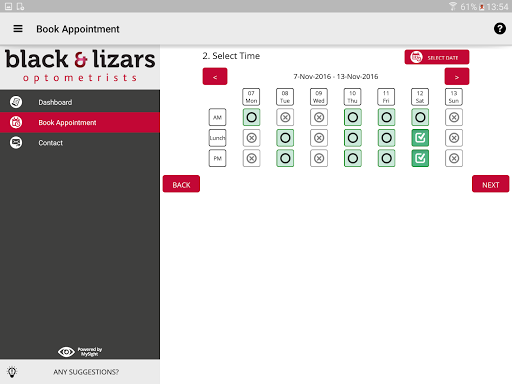Click the lightbulb suggestions icon
Screen dimensions: 512x384
point(12,372)
